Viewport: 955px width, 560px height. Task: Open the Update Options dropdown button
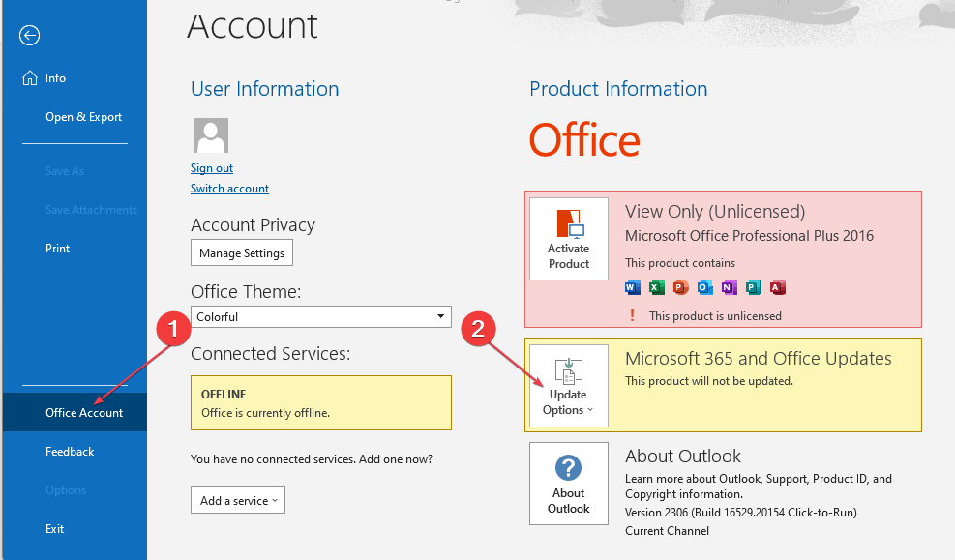coord(569,386)
